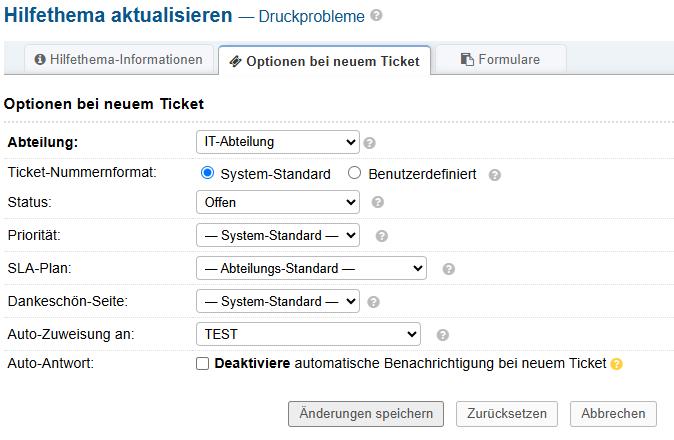Select Benutzerdefiniert ticket number format
The height and width of the screenshot is (440, 674).
(354, 173)
